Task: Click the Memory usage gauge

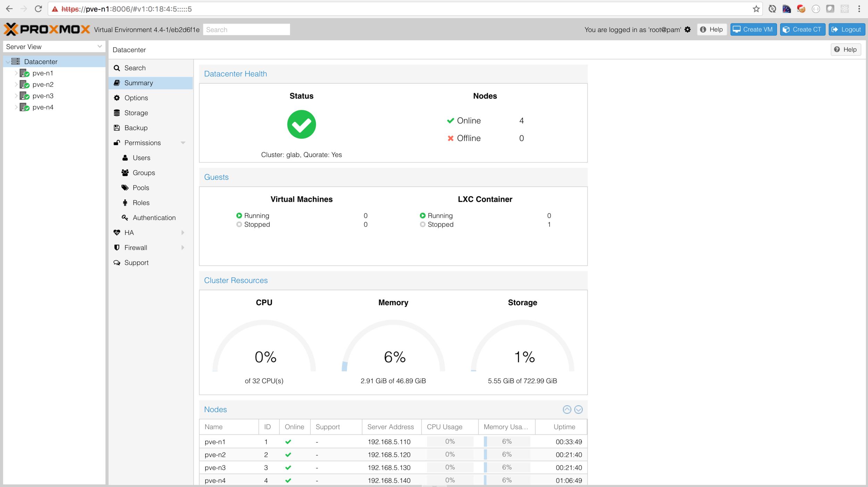Action: (393, 346)
